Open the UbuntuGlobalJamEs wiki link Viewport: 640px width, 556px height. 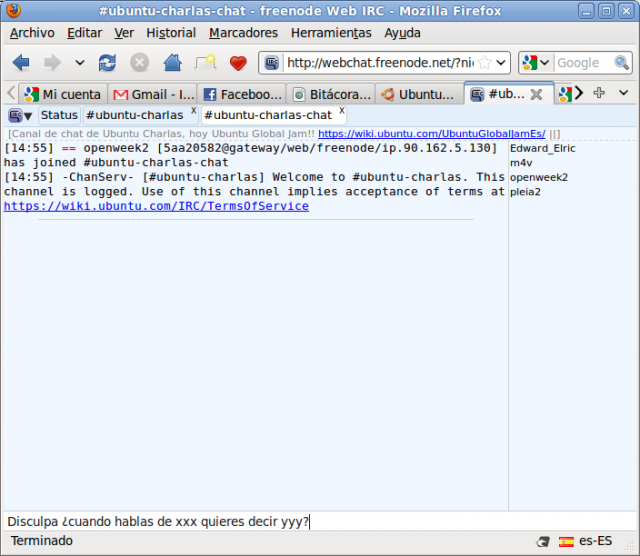pyautogui.click(x=431, y=133)
